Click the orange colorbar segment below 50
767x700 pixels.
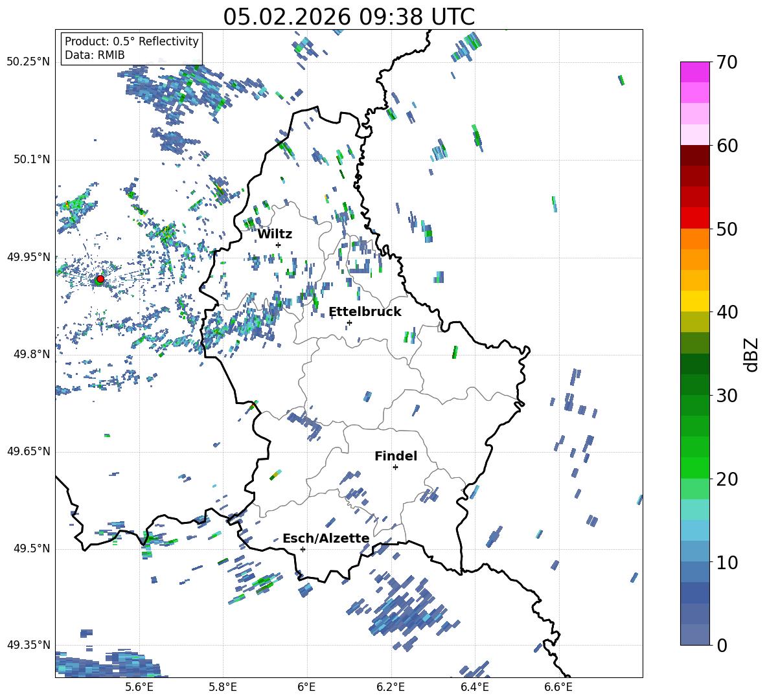click(694, 239)
